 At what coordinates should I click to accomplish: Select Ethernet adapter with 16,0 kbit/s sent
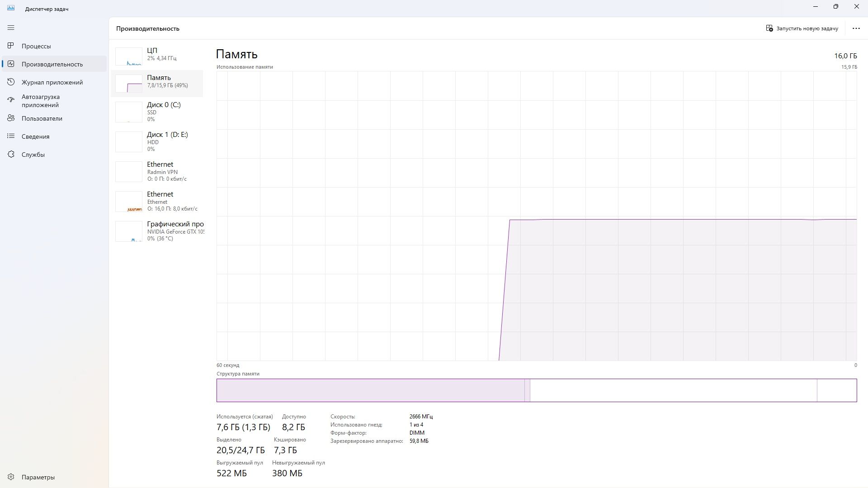point(157,201)
